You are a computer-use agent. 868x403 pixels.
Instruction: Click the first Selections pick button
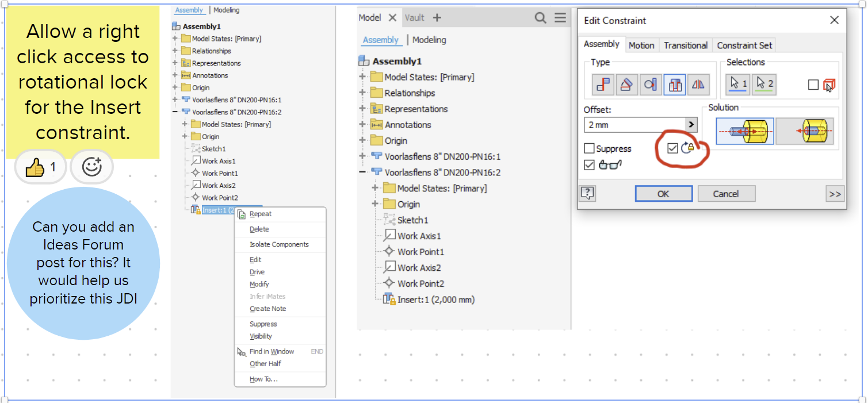coord(736,85)
